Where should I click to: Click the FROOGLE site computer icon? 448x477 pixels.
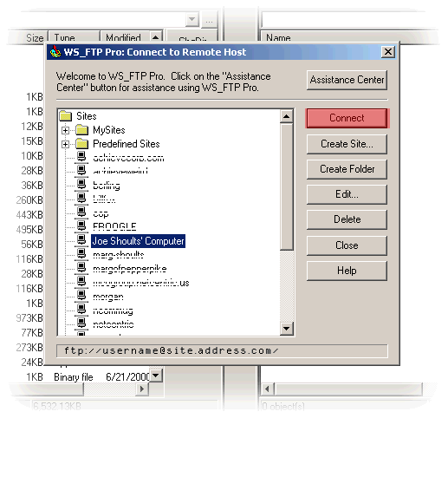point(81,226)
